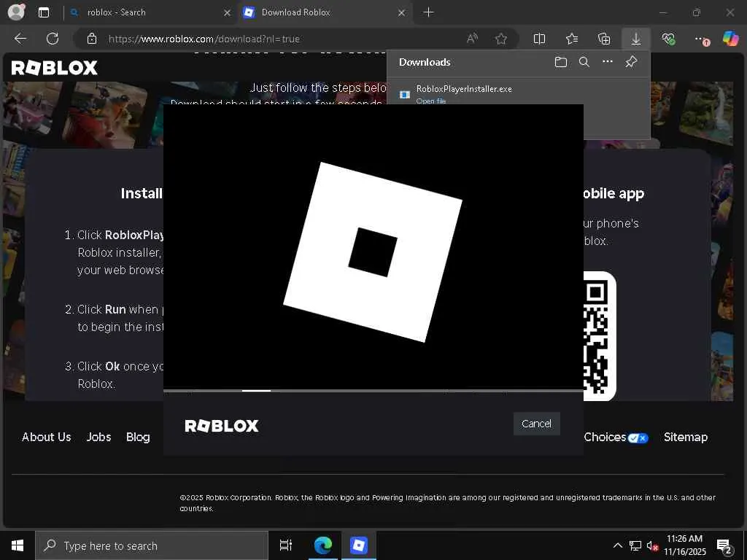The width and height of the screenshot is (747, 560).
Task: Open About Us footer link
Action: (x=46, y=437)
